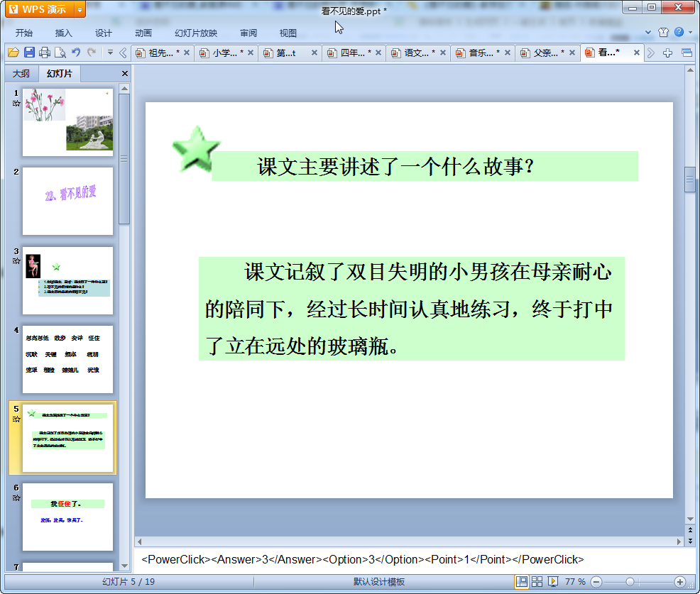Click the zoom slider handle
This screenshot has height=594, width=700.
[x=630, y=582]
